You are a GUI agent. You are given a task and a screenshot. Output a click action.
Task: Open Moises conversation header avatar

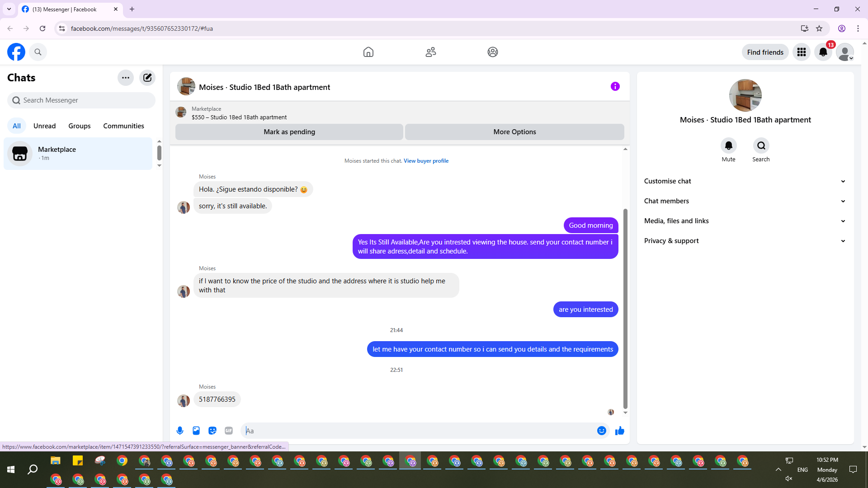coord(186,86)
